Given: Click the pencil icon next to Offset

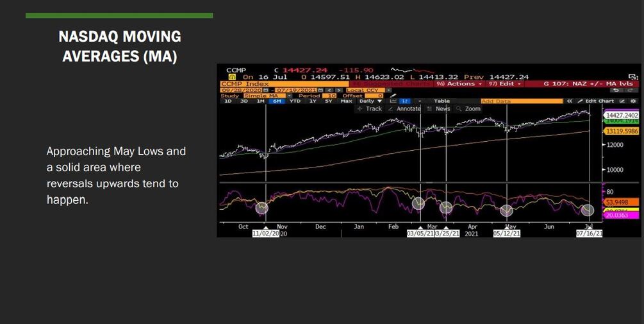Looking at the screenshot, I should [x=393, y=96].
